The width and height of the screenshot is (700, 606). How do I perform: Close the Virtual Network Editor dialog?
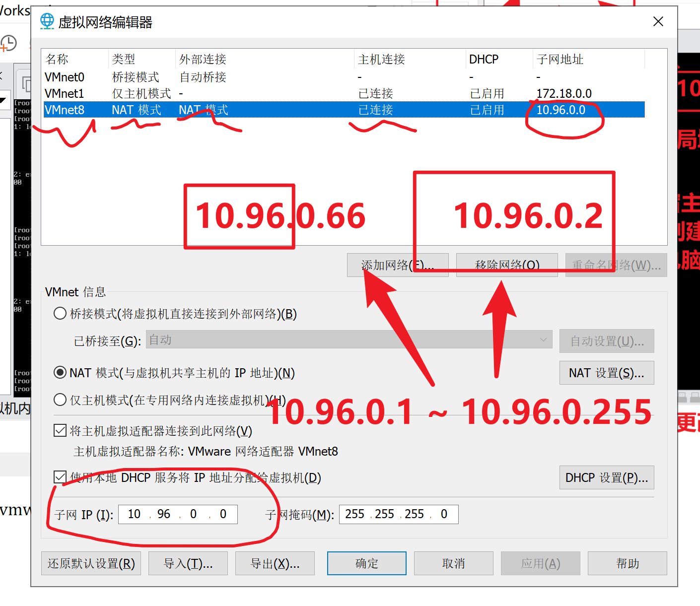coord(658,21)
